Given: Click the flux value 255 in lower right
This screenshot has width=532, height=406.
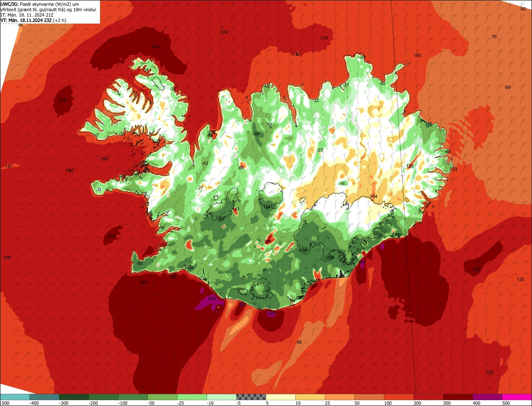Looking at the screenshot, I should coord(490,372).
